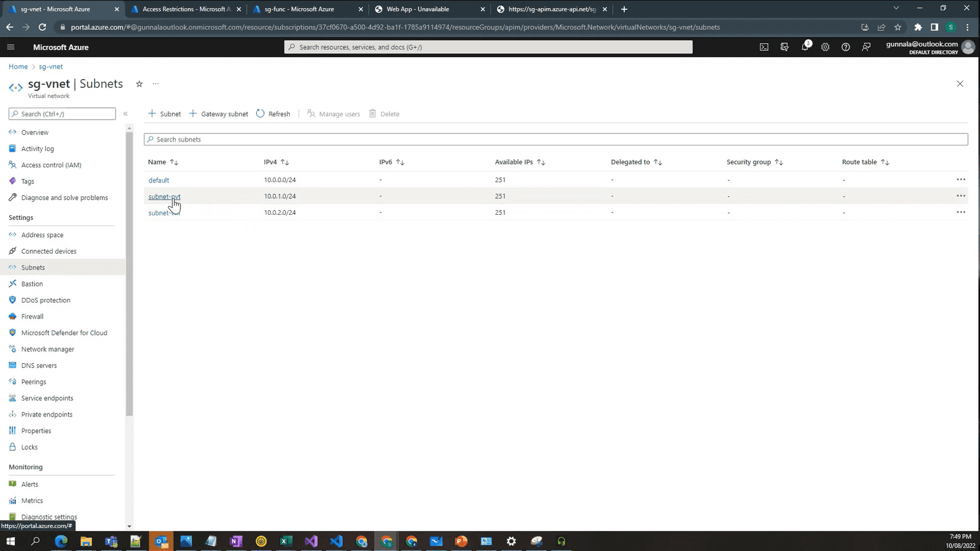The image size is (980, 551).
Task: Open the sg-func - Microsoft Azure tab
Action: point(304,9)
